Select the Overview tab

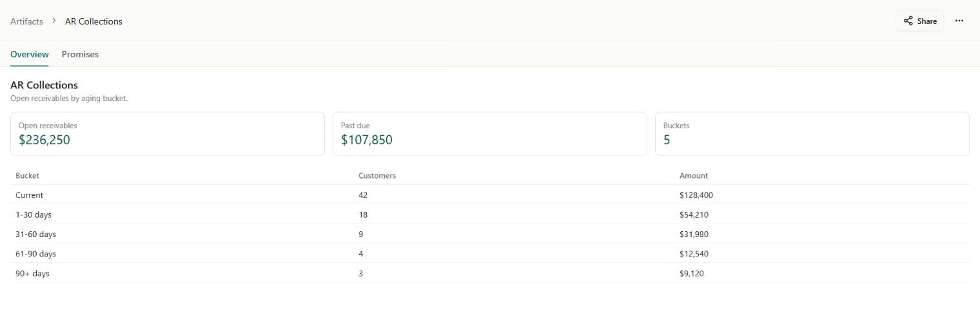pos(30,54)
